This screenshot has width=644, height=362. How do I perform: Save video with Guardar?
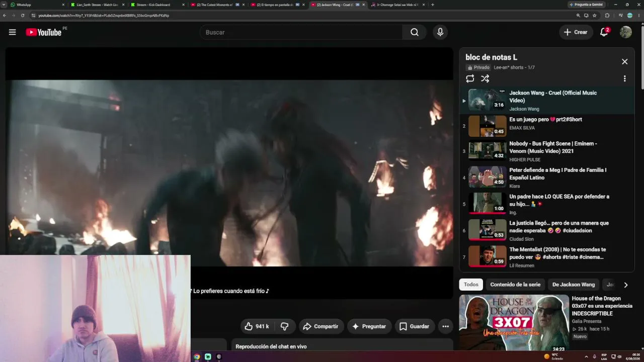[415, 326]
